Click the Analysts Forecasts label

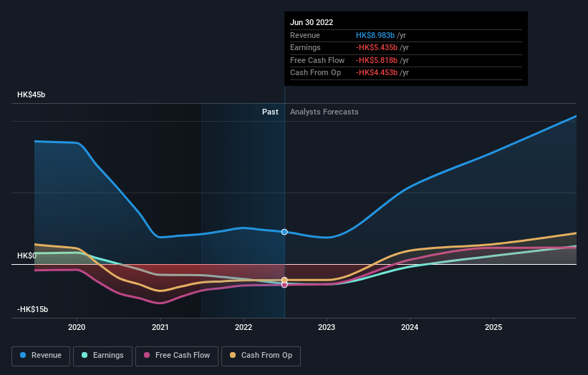(324, 112)
